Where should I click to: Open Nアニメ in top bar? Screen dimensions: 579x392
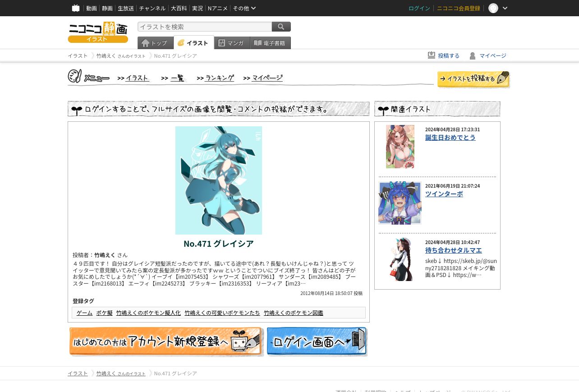(218, 8)
